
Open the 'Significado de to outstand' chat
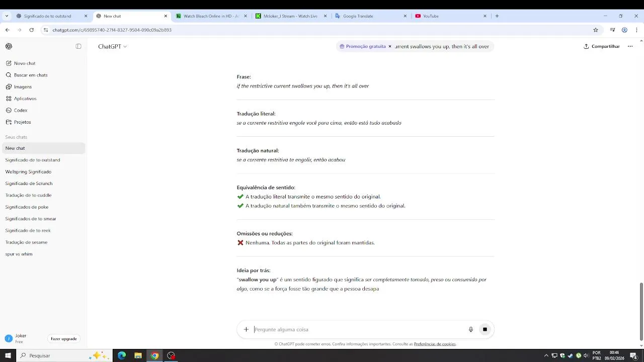(44, 160)
